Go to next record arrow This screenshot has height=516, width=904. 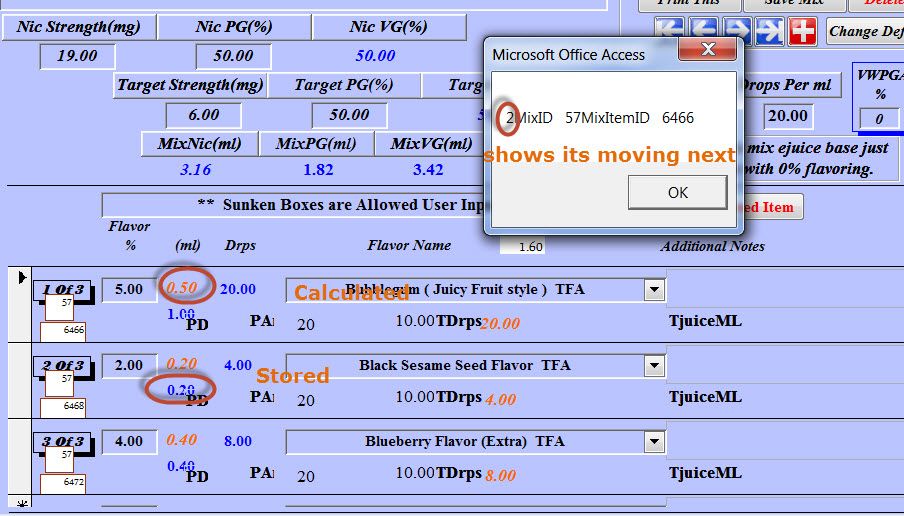(x=737, y=31)
